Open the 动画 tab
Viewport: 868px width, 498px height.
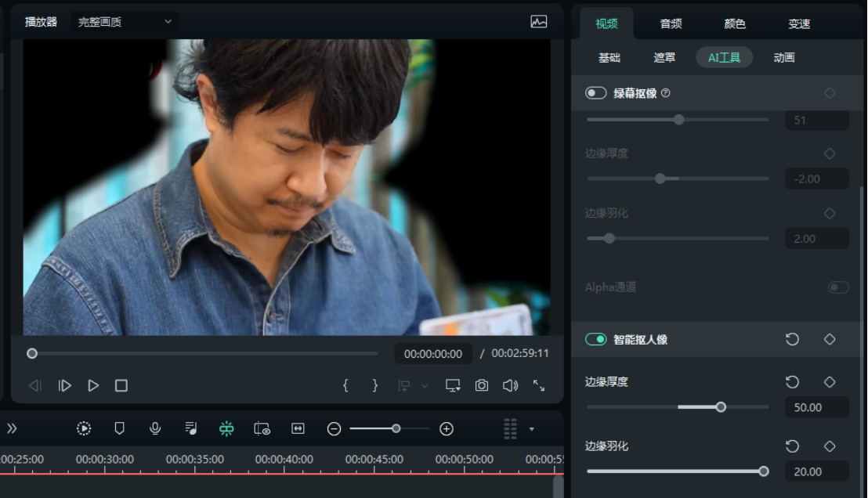point(783,57)
